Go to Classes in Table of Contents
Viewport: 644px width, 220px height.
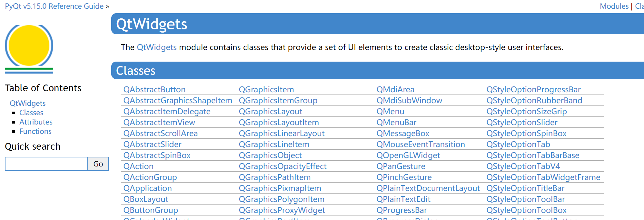[x=31, y=113]
